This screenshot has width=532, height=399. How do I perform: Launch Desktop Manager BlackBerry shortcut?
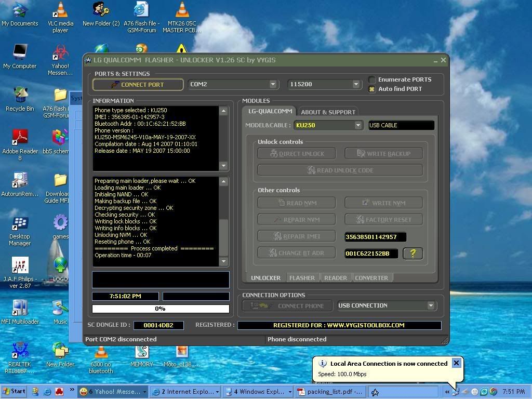tap(20, 231)
